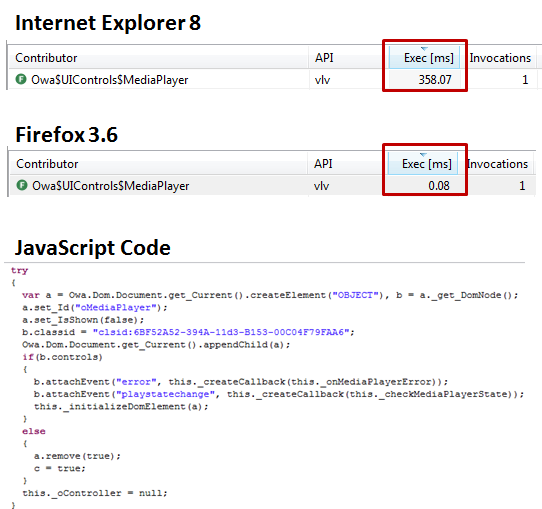Click the Firefox 3.6 heading
Screen dimensions: 542x509
click(67, 134)
